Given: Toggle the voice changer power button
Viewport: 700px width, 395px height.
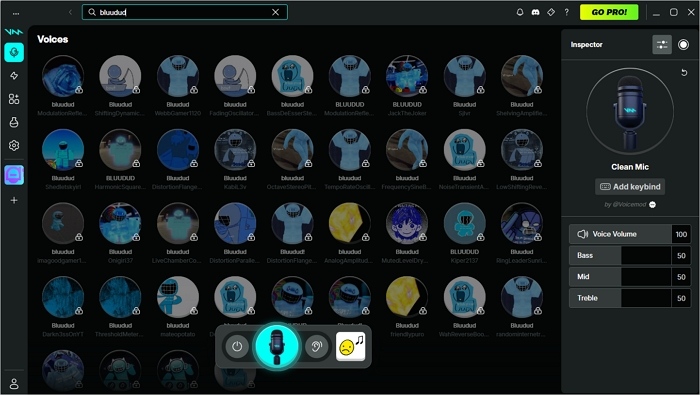Looking at the screenshot, I should coord(237,346).
